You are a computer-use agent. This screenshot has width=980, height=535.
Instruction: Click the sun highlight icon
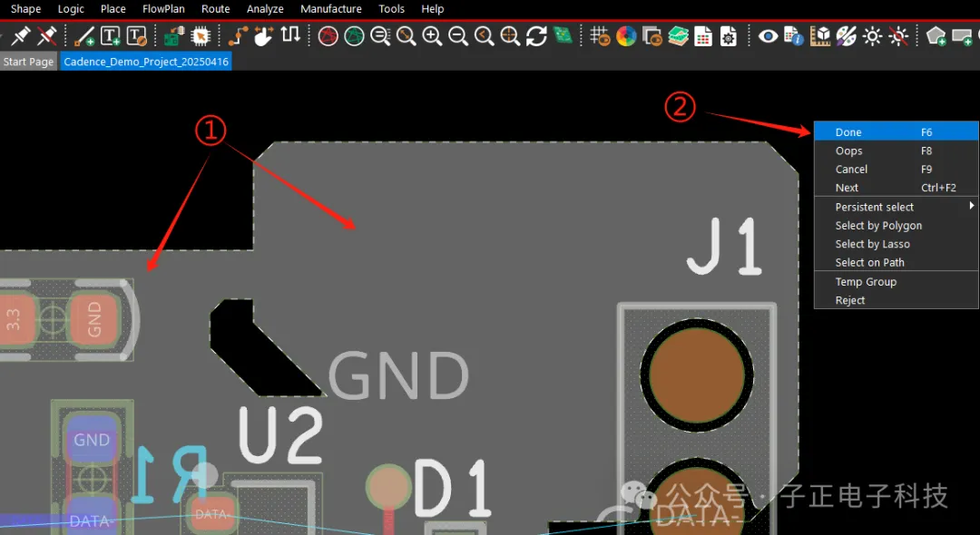(873, 36)
